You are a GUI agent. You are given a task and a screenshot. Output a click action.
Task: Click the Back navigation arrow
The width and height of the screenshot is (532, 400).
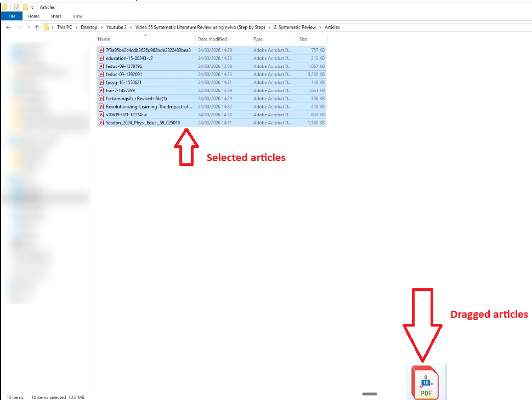tap(8, 27)
